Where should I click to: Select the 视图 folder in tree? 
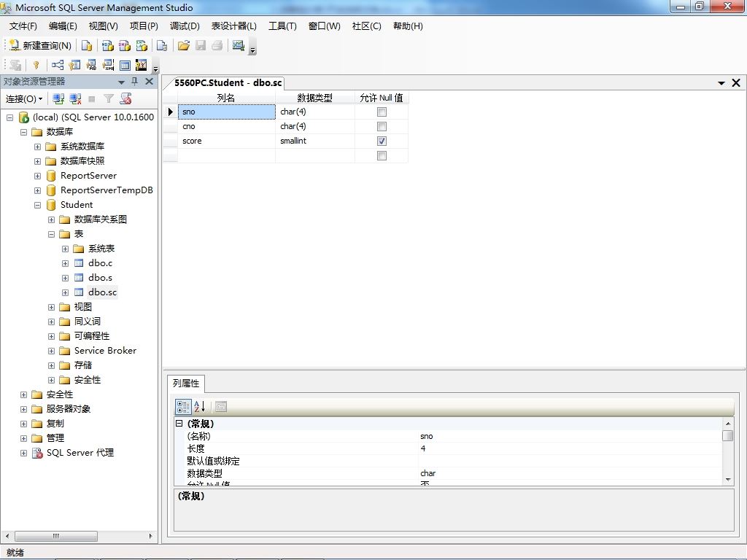83,307
